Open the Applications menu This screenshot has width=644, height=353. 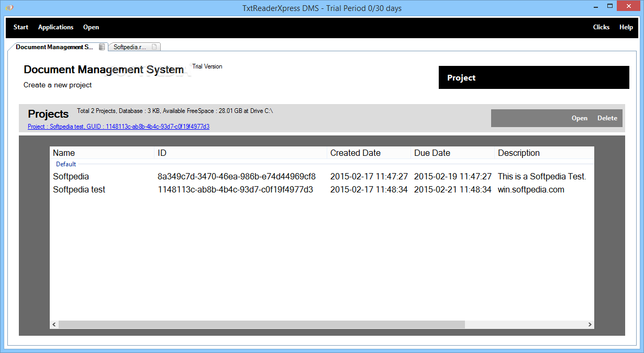tap(56, 27)
